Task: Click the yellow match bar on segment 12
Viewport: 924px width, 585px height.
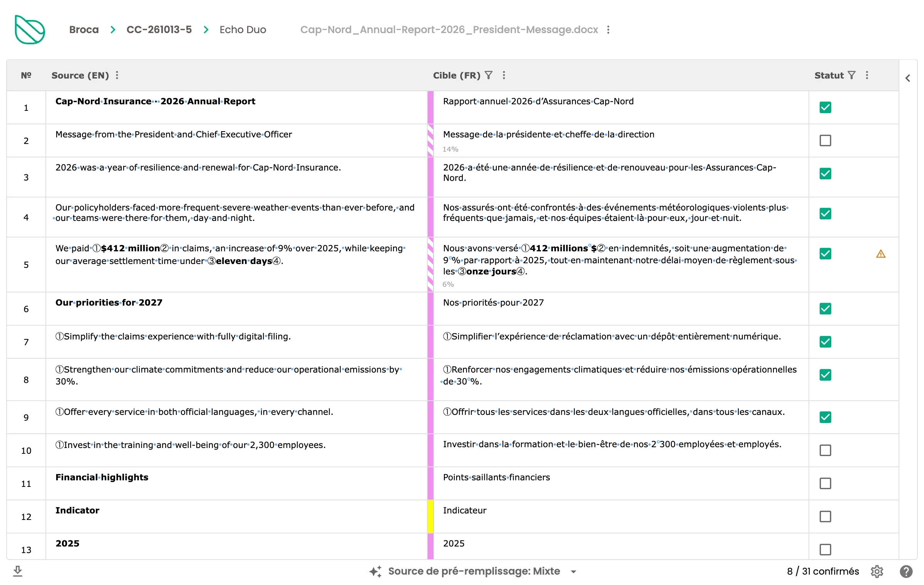Action: (430, 516)
